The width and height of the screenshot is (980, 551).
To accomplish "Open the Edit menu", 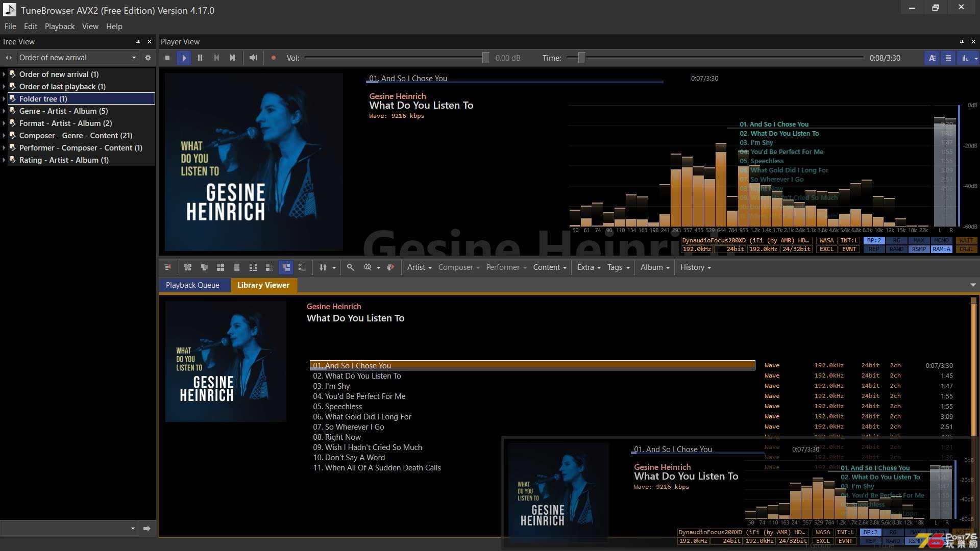I will pos(31,27).
